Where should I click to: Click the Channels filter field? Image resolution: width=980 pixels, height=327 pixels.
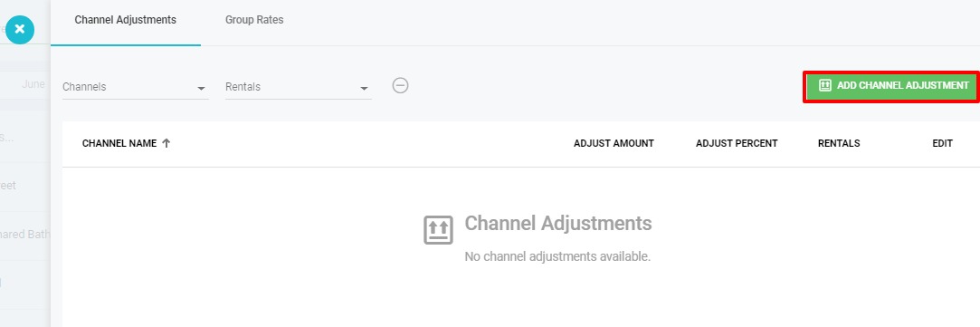(136, 87)
